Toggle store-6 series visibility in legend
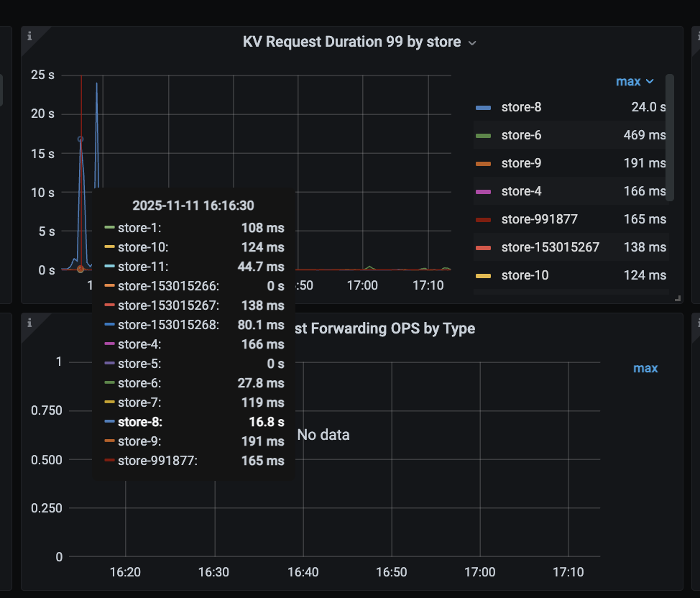 coord(521,136)
